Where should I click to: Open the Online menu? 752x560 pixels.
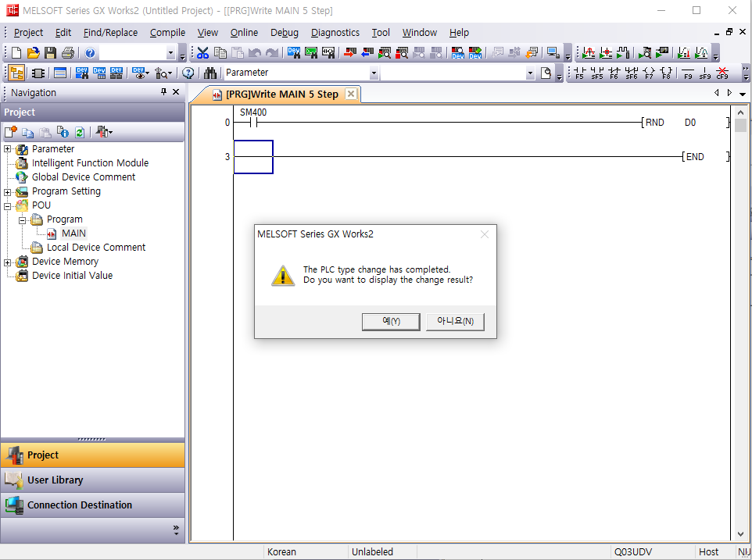click(x=244, y=33)
